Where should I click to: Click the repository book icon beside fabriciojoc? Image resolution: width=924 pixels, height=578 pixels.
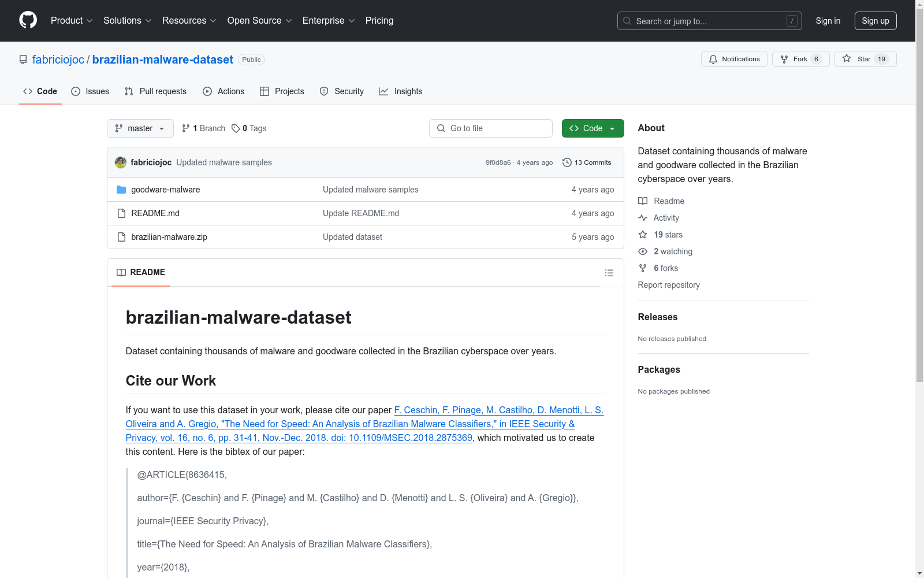[23, 60]
